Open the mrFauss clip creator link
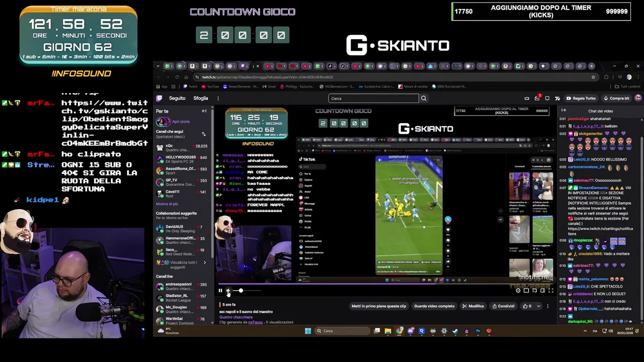The width and height of the screenshot is (644, 362). 255,322
